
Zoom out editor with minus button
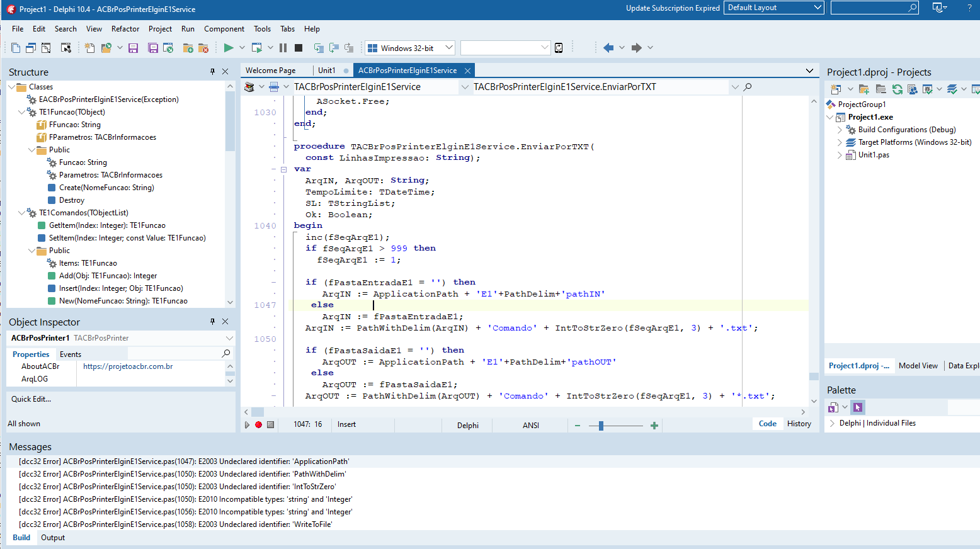coord(578,426)
